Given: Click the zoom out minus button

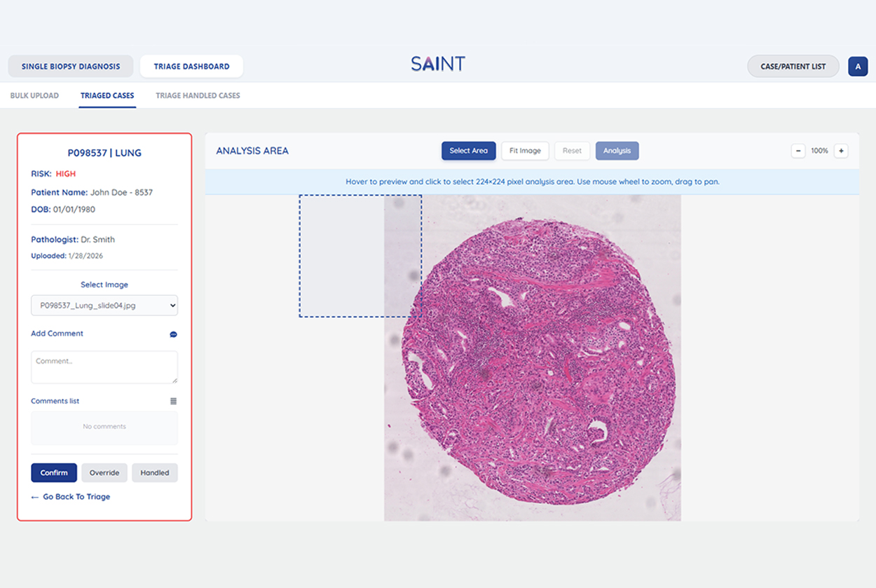Looking at the screenshot, I should tap(798, 151).
